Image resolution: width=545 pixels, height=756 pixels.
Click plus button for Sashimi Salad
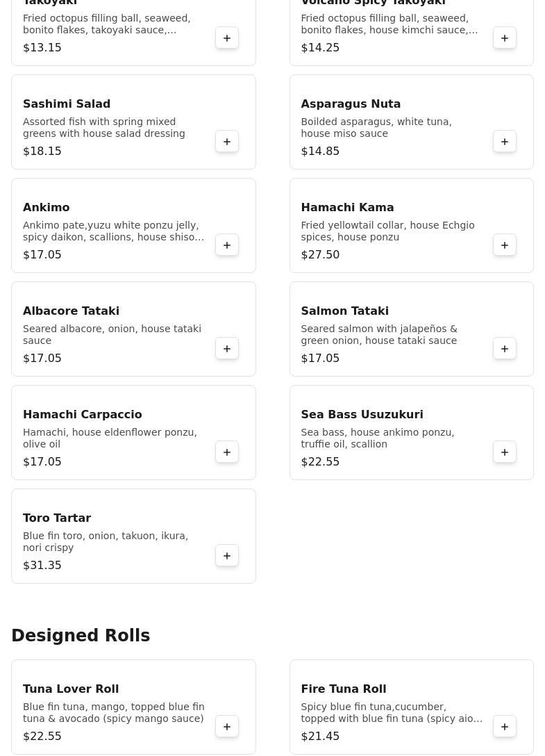coord(227,142)
